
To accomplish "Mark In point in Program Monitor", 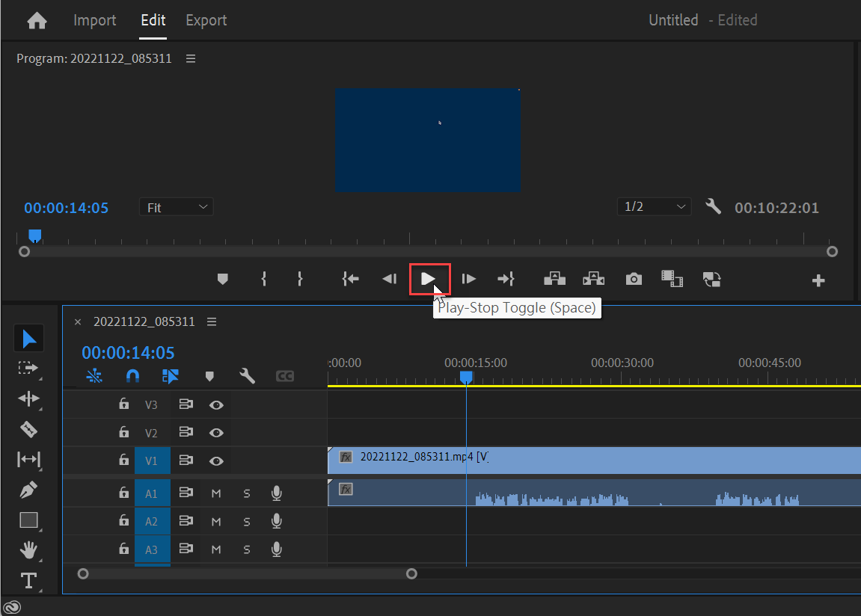I will [264, 279].
